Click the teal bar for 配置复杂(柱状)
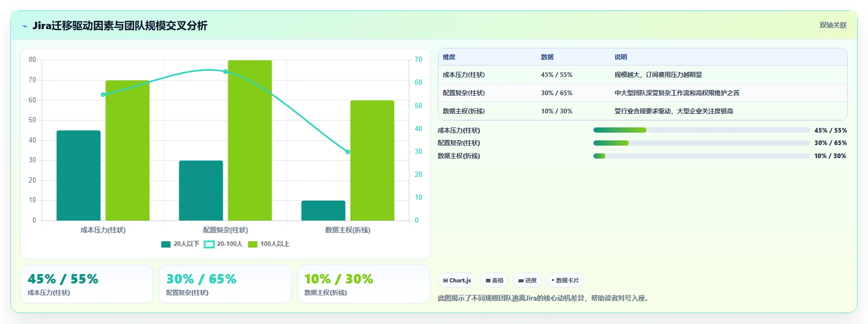 tap(201, 190)
